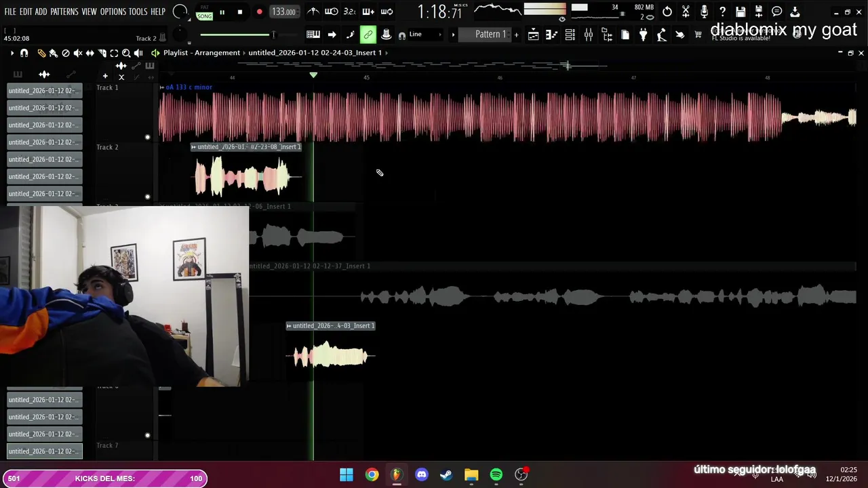Open the Channel rack from top toolbar
Image resolution: width=868 pixels, height=488 pixels.
click(570, 35)
